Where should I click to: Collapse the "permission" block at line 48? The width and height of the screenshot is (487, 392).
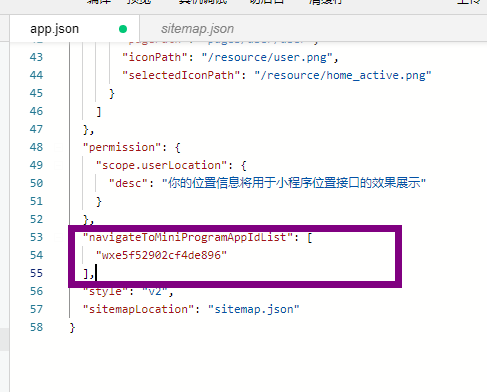pyautogui.click(x=59, y=147)
